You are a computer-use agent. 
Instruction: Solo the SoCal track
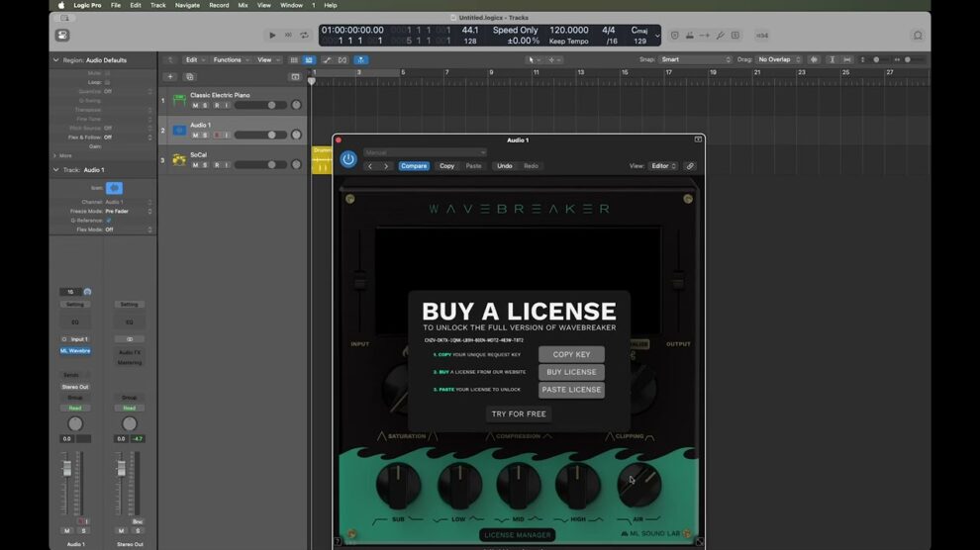pyautogui.click(x=205, y=165)
